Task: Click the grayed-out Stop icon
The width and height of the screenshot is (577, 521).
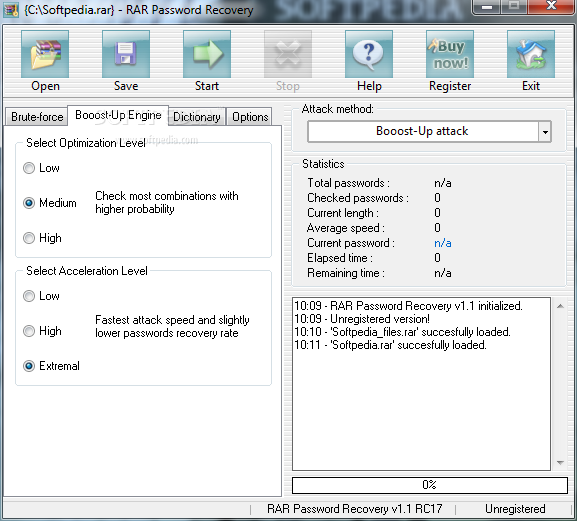Action: (x=288, y=54)
